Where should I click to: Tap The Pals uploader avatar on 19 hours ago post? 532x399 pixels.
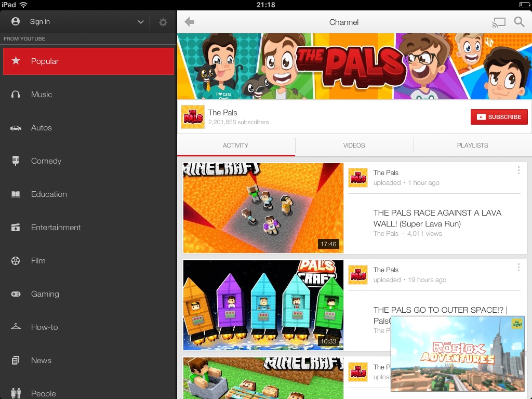[x=358, y=274]
